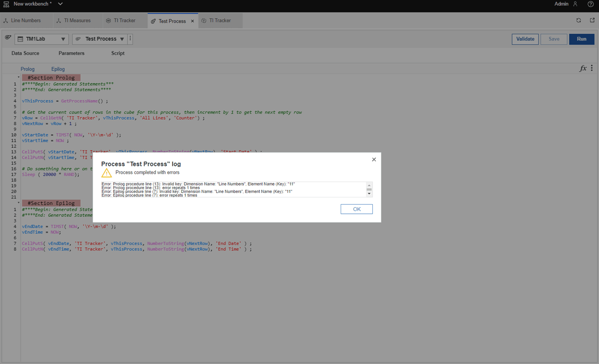Click the New workbench * title

point(33,4)
